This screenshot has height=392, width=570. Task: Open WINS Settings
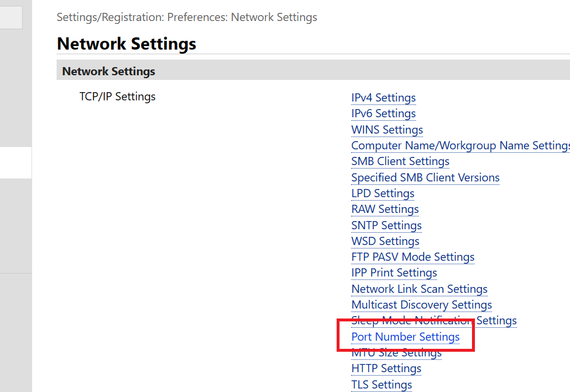tap(387, 129)
